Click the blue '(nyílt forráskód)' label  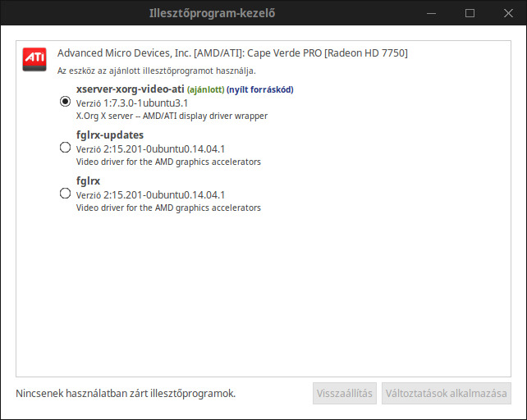tap(259, 89)
